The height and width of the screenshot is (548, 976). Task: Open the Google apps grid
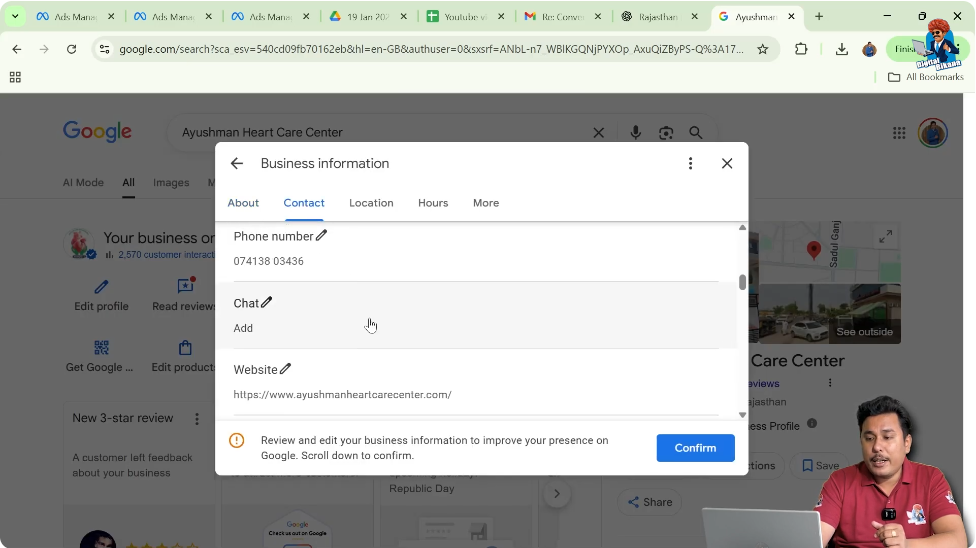(x=899, y=133)
